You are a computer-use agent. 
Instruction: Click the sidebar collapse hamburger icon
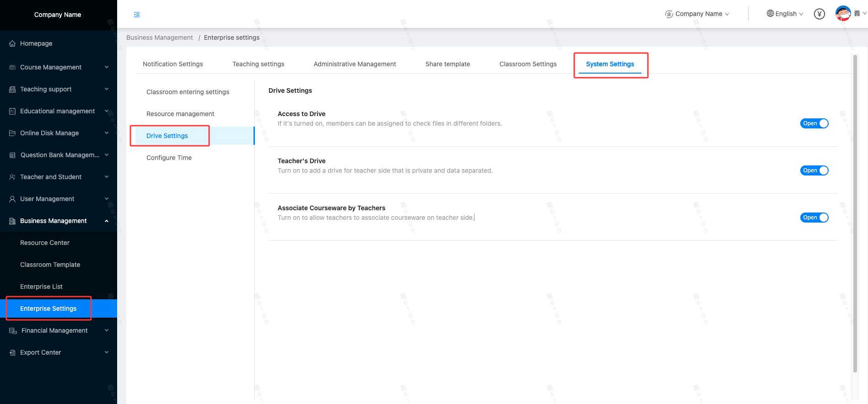[x=137, y=15]
